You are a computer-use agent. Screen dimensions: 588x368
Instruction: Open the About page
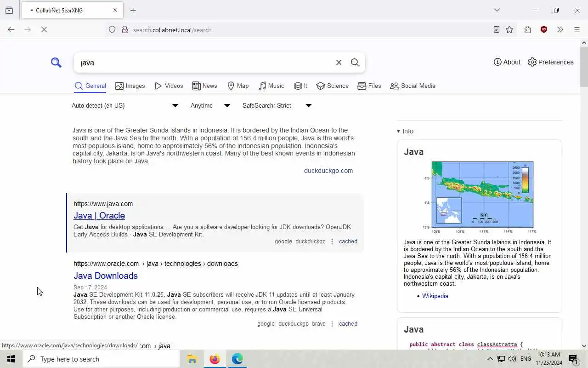pyautogui.click(x=507, y=62)
